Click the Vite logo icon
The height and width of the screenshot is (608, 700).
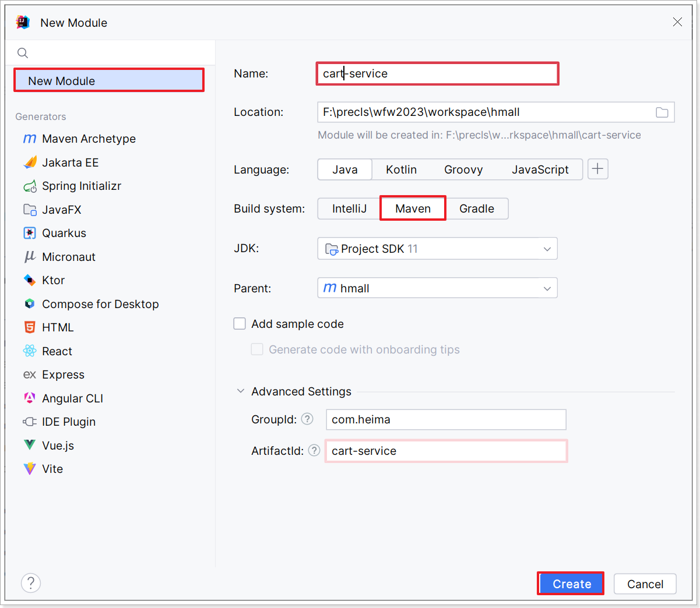(30, 469)
